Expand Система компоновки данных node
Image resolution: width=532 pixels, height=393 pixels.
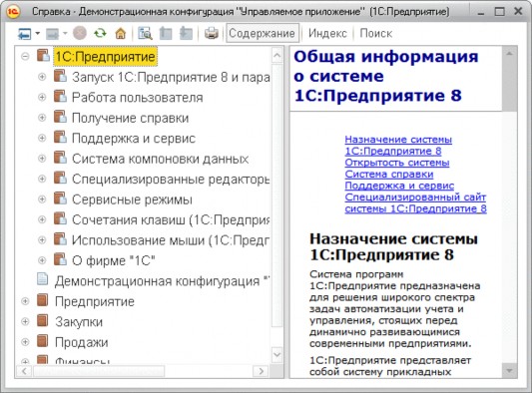[42, 159]
